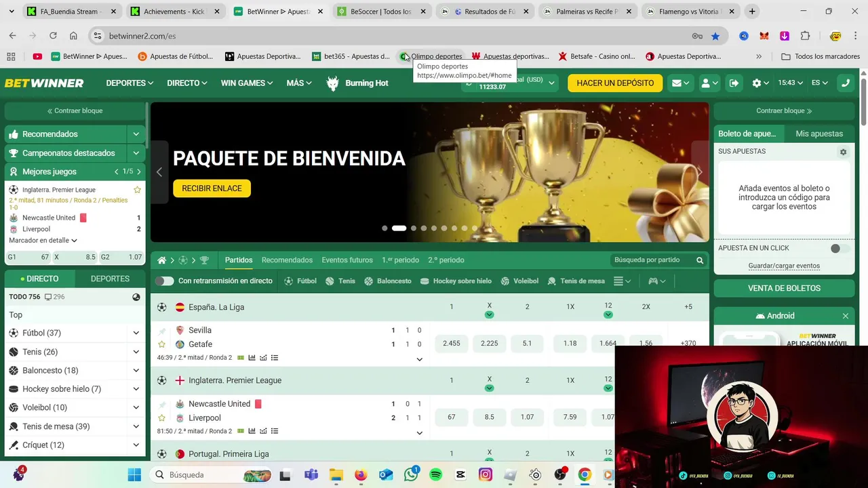The width and height of the screenshot is (868, 488).
Task: Click the logout arrow icon in header
Action: click(734, 83)
